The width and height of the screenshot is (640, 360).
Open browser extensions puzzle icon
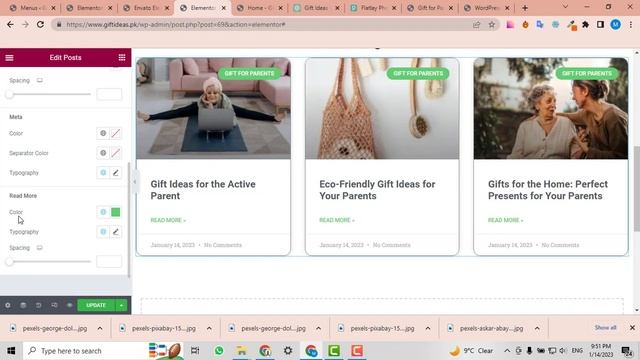(x=585, y=24)
